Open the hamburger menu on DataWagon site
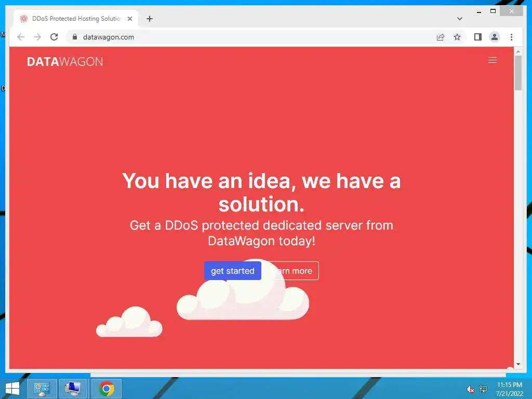532x399 pixels. tap(493, 60)
